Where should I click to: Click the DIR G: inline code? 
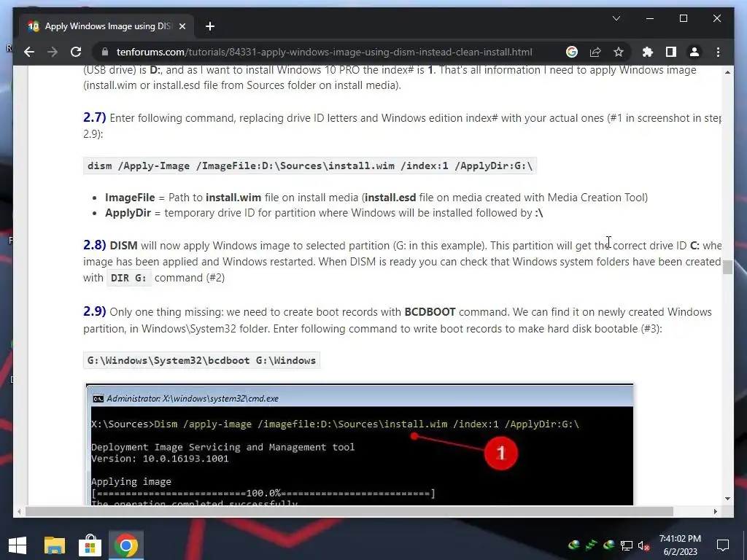(128, 278)
